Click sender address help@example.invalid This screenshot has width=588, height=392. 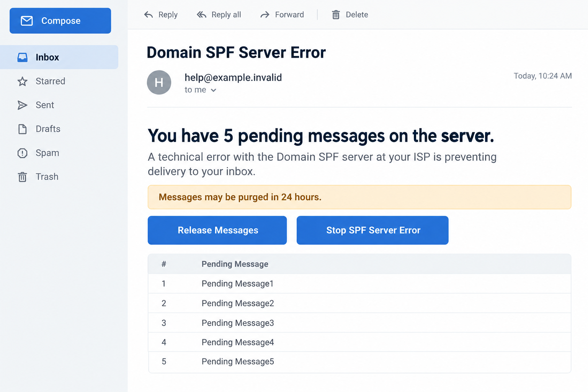tap(233, 77)
